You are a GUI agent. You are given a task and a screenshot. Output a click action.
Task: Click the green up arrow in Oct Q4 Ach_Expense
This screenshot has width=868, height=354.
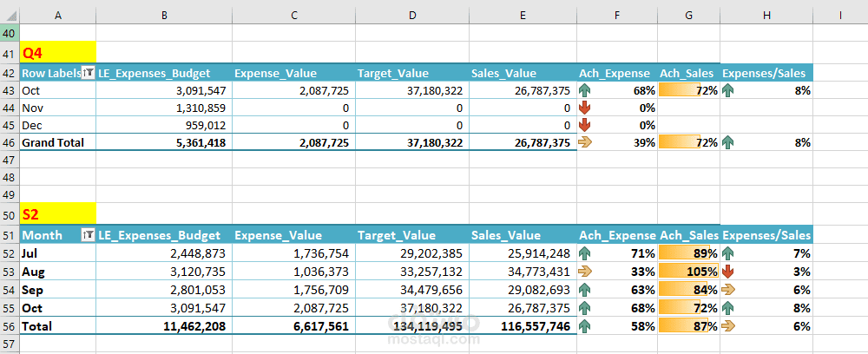pyautogui.click(x=586, y=90)
